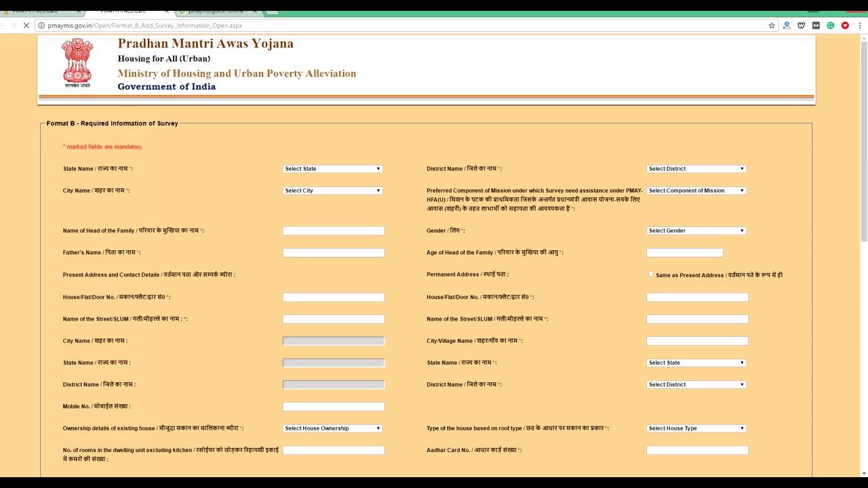Screen dimensions: 868x488
Task: Click the Name of Head of Family field
Action: tap(334, 230)
